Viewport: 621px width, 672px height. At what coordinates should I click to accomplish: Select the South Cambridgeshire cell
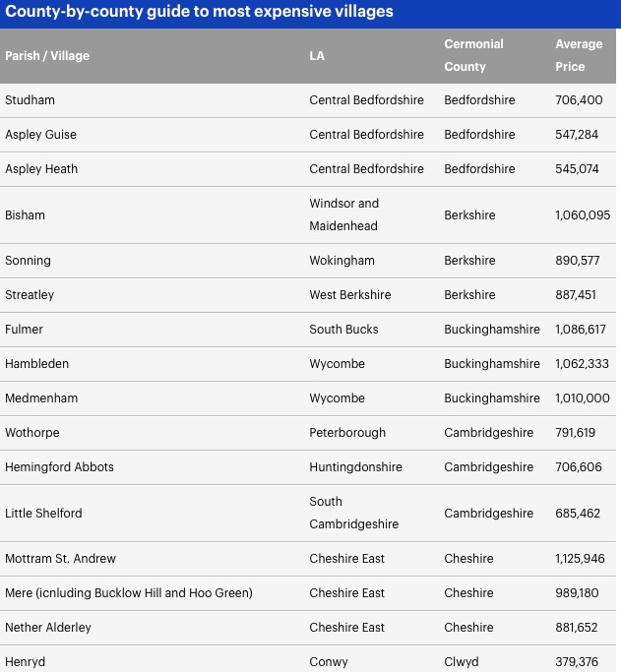[354, 513]
